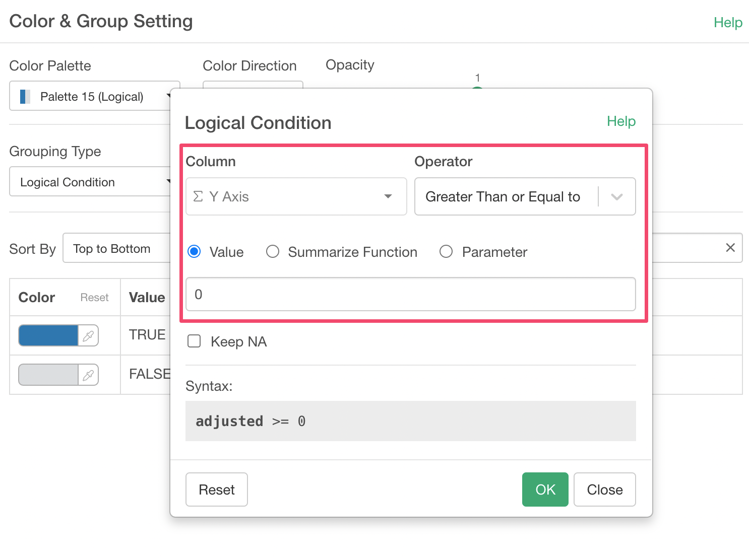749x560 pixels.
Task: Select the Summarize Function radio option
Action: 273,252
